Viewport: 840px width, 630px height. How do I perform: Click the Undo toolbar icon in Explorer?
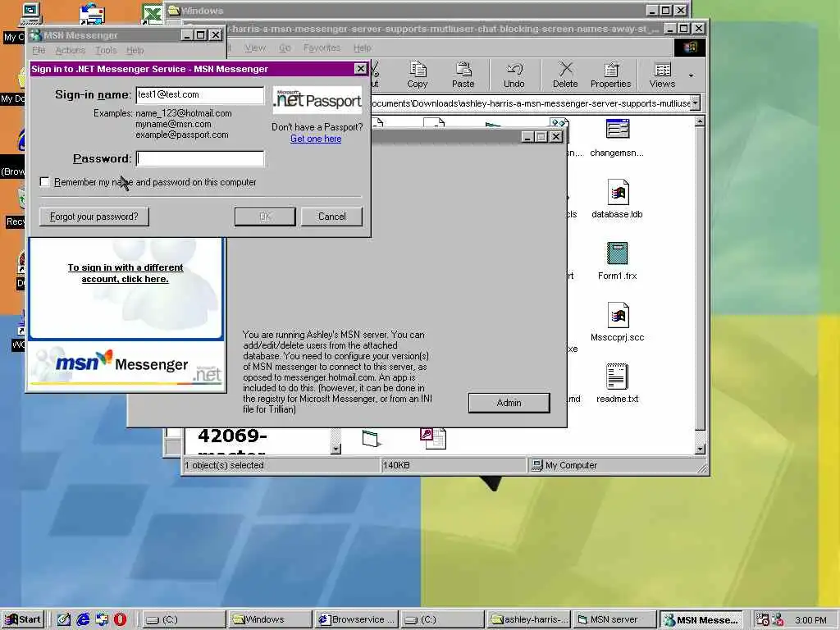(514, 75)
